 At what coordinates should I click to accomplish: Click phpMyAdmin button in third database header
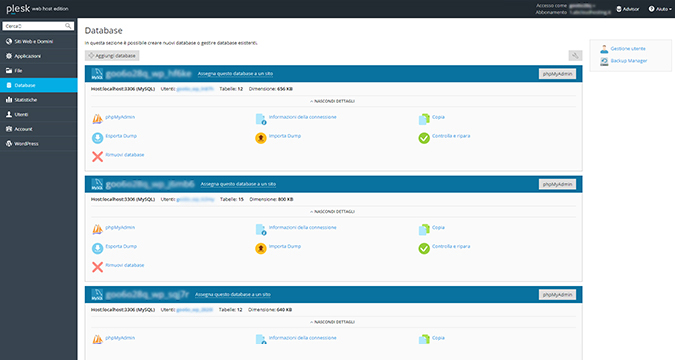[x=557, y=295]
